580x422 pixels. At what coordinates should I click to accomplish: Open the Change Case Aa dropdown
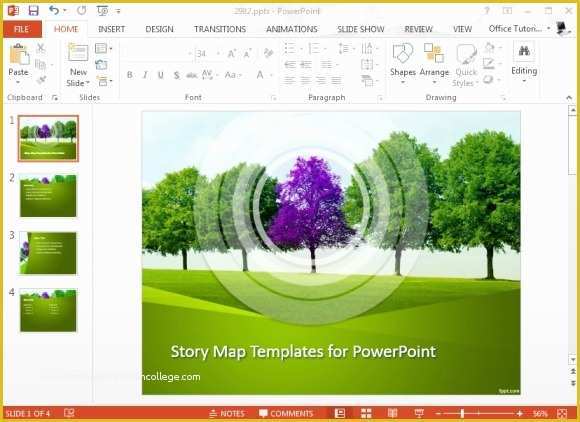click(x=233, y=75)
